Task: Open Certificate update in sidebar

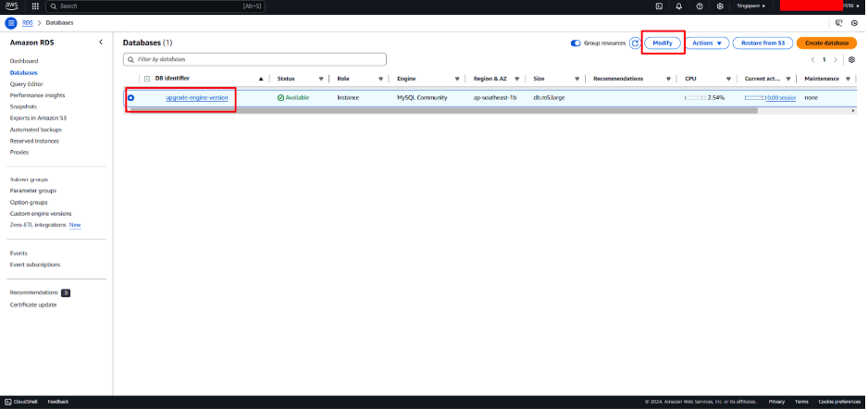Action: tap(33, 305)
